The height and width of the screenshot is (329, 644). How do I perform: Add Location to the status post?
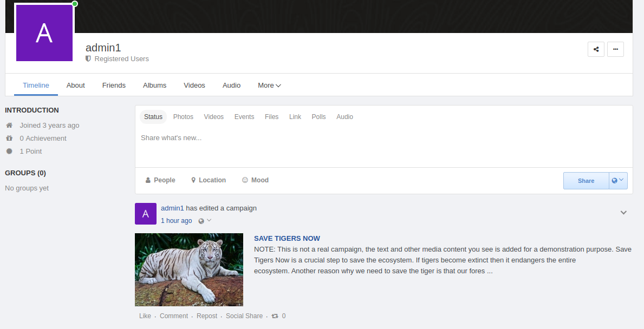pos(209,180)
